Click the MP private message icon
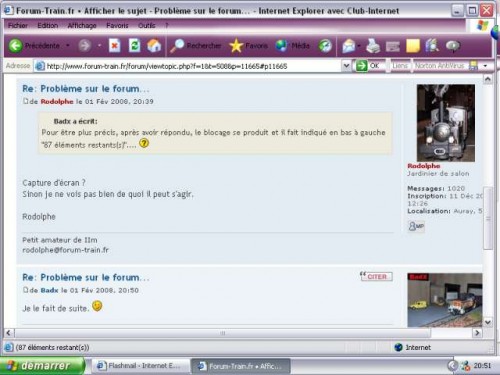The image size is (500, 375). click(x=416, y=226)
